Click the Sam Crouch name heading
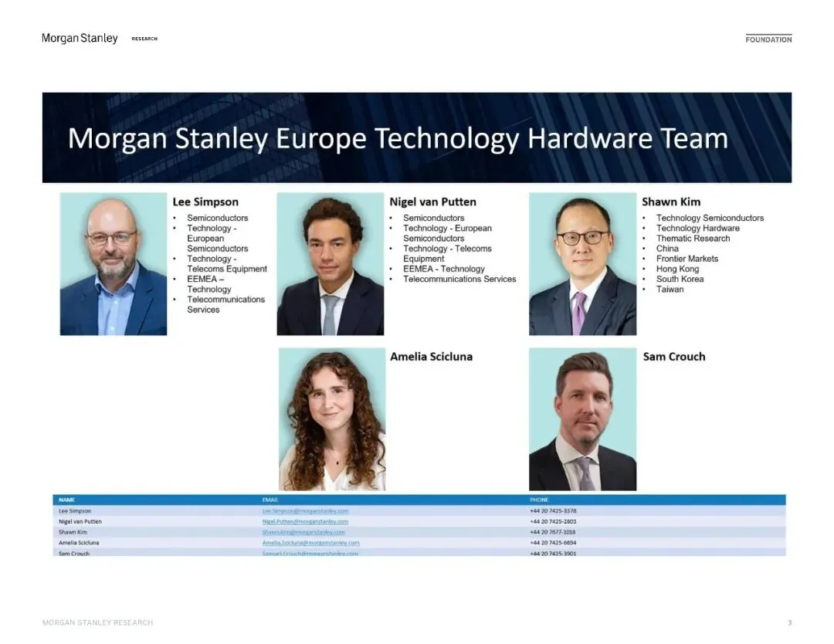The image size is (834, 644). 674,357
